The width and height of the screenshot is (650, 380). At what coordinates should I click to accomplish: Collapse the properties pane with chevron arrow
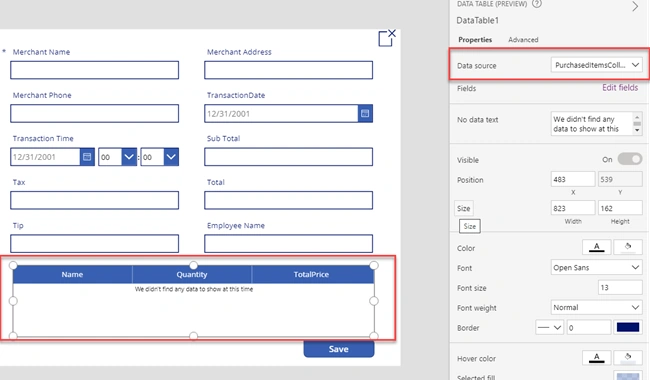[x=635, y=6]
